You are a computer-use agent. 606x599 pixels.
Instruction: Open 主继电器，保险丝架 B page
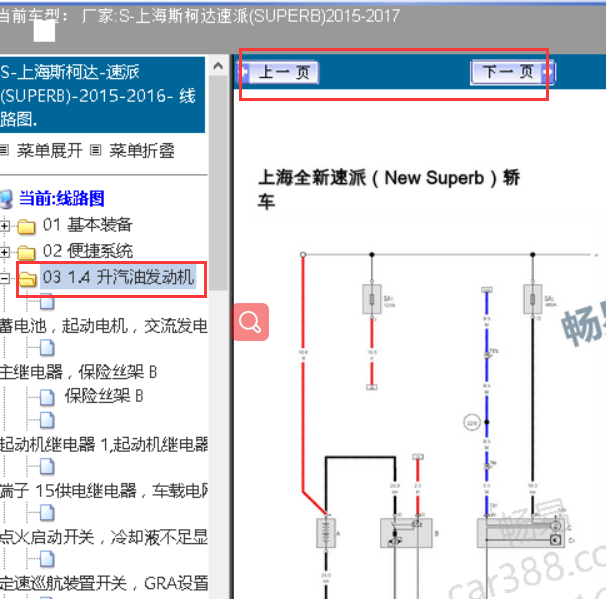pyautogui.click(x=78, y=372)
